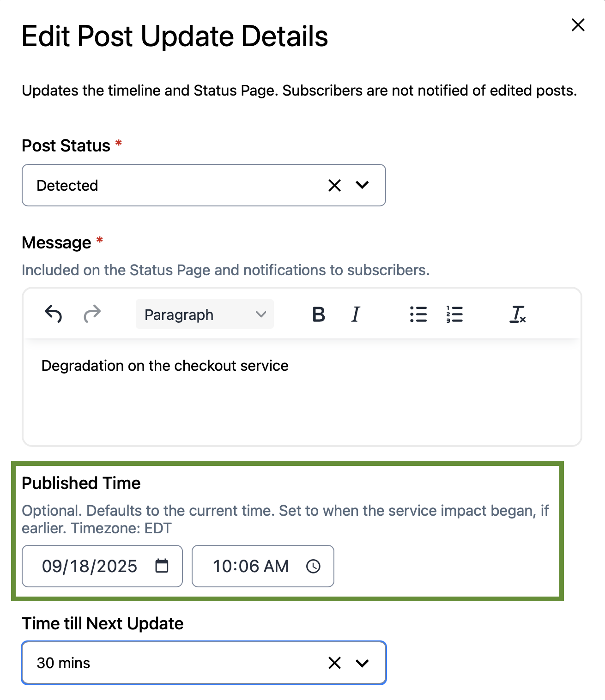
Task: Open the Paragraph style dropdown
Action: 205,314
